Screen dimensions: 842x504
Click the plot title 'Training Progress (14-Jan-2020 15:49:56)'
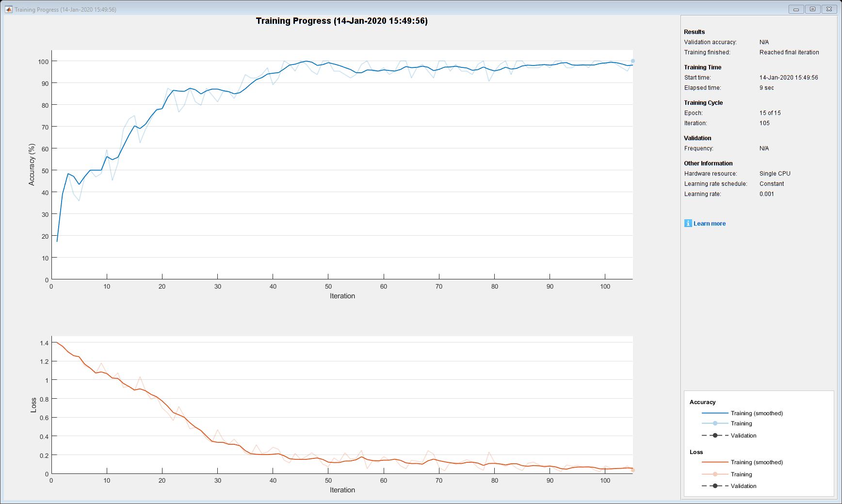point(341,21)
